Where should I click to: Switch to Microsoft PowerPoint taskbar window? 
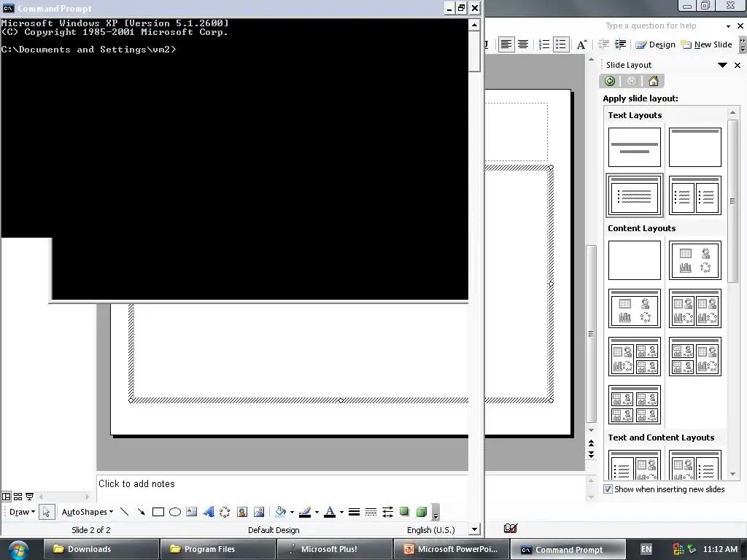pyautogui.click(x=451, y=549)
